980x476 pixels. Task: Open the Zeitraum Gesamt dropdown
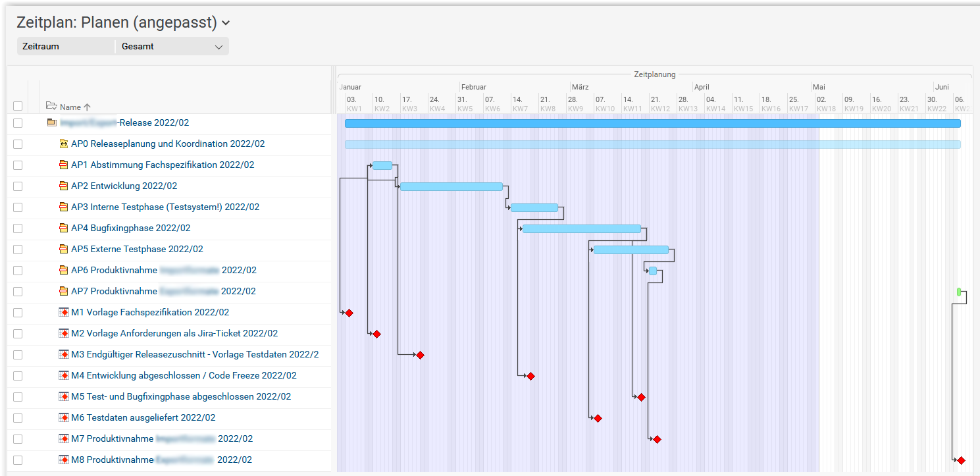click(172, 47)
